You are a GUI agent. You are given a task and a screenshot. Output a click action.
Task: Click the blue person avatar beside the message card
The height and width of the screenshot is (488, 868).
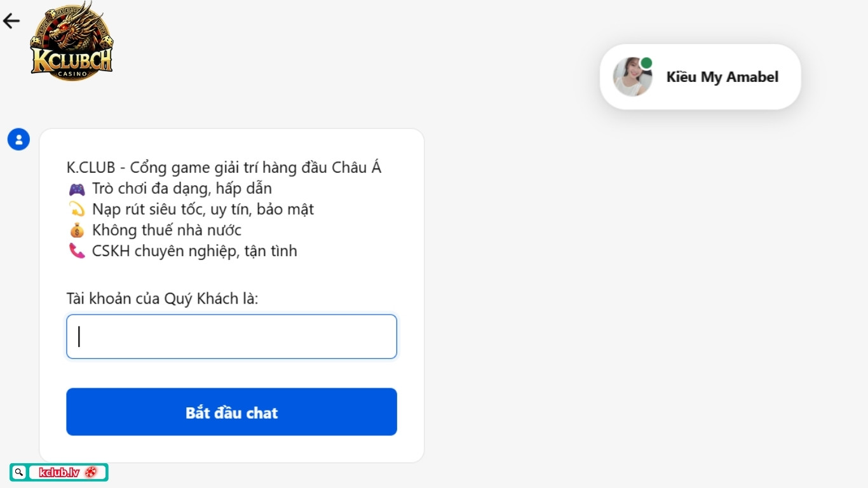click(x=18, y=139)
